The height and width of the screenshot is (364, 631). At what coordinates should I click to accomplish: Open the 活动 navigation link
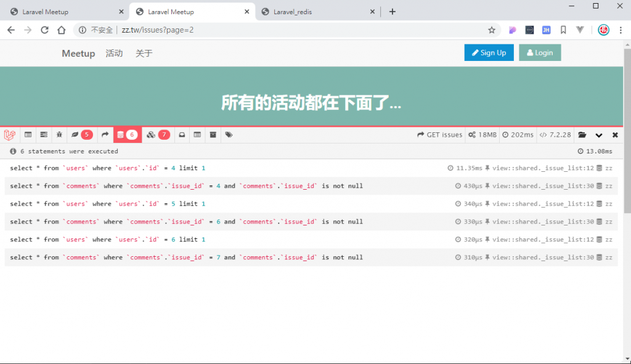pos(114,53)
